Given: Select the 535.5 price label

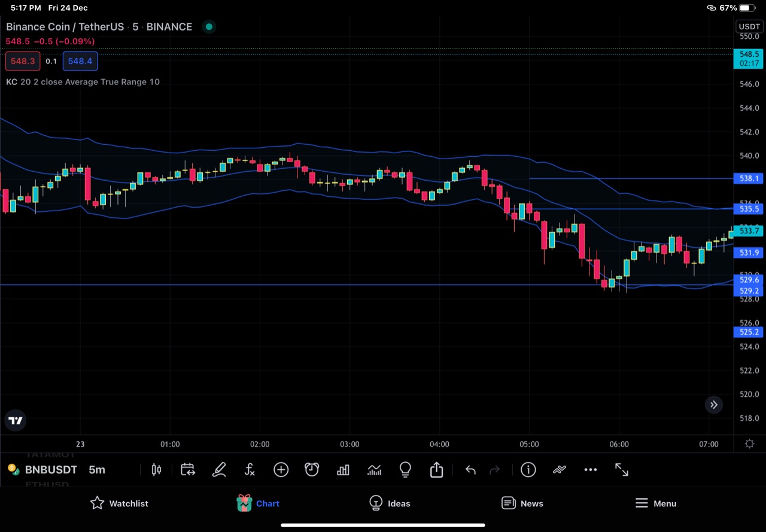Looking at the screenshot, I should point(748,209).
